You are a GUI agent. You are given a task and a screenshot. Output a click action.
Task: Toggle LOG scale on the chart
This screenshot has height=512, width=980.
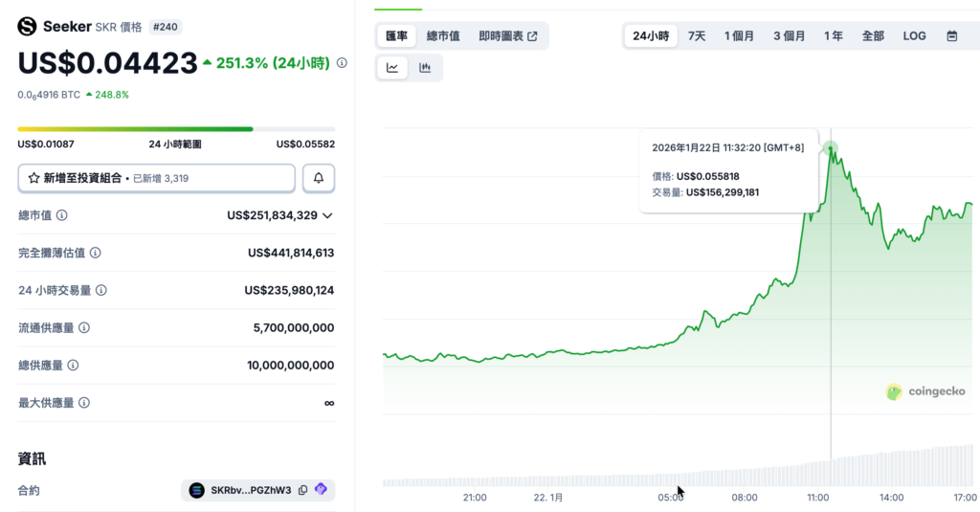[914, 36]
